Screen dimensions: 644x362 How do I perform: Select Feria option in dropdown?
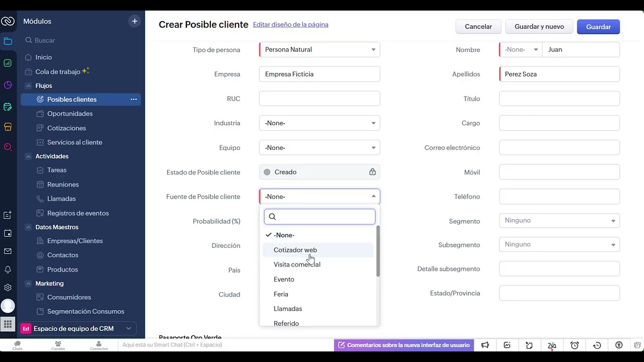point(318,294)
